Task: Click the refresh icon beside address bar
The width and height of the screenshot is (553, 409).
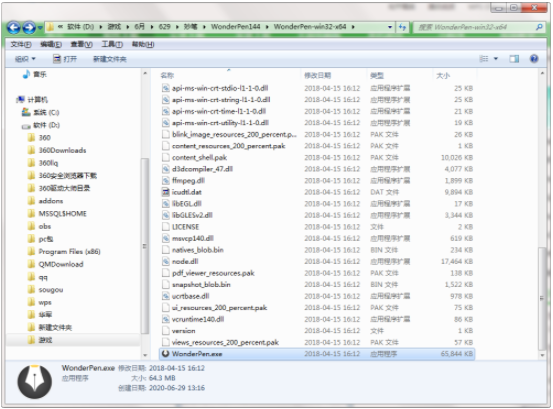Action: coord(402,27)
